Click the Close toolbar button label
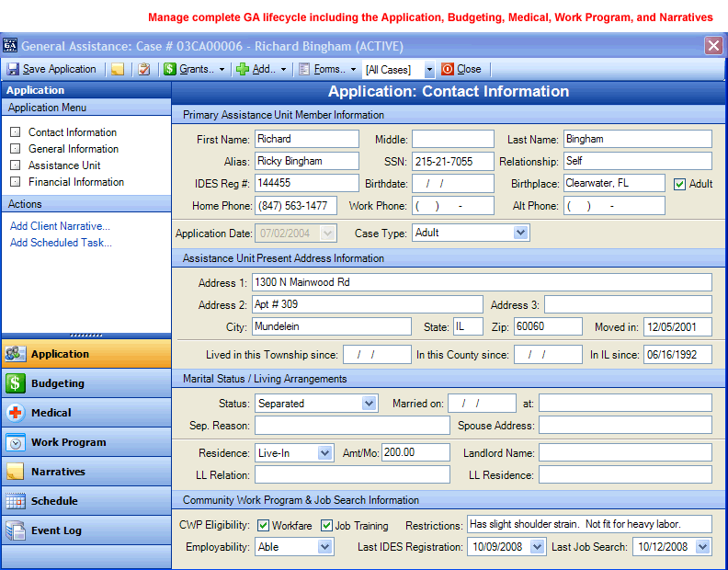This screenshot has height=570, width=728. (469, 69)
